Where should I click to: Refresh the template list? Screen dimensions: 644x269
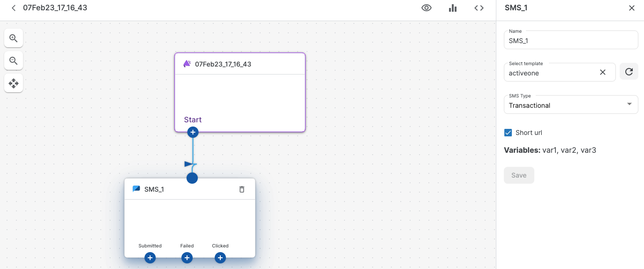coord(629,72)
